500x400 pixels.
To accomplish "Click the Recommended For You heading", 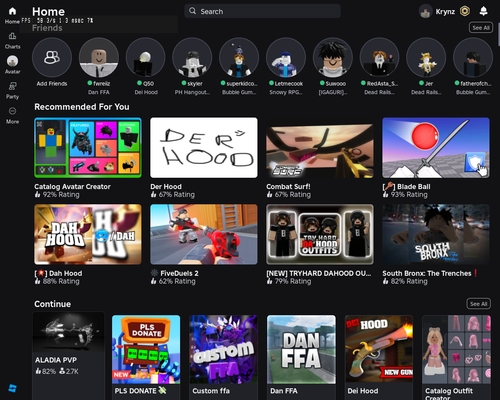I will click(x=82, y=107).
